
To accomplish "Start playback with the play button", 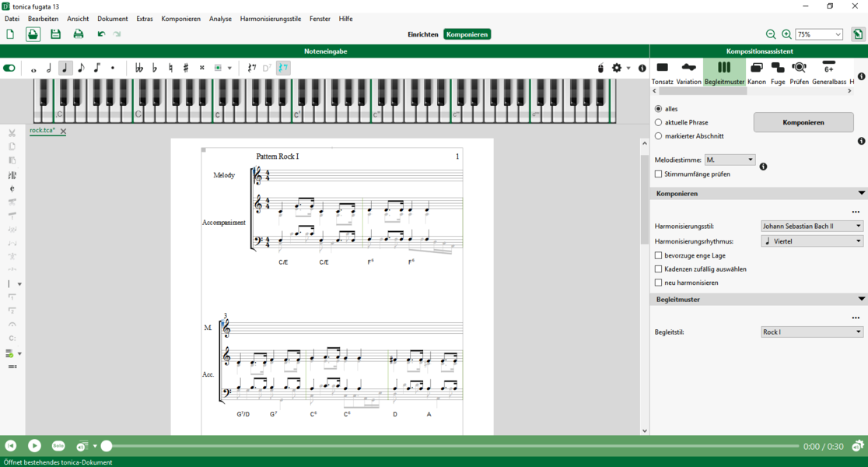I will pyautogui.click(x=34, y=446).
